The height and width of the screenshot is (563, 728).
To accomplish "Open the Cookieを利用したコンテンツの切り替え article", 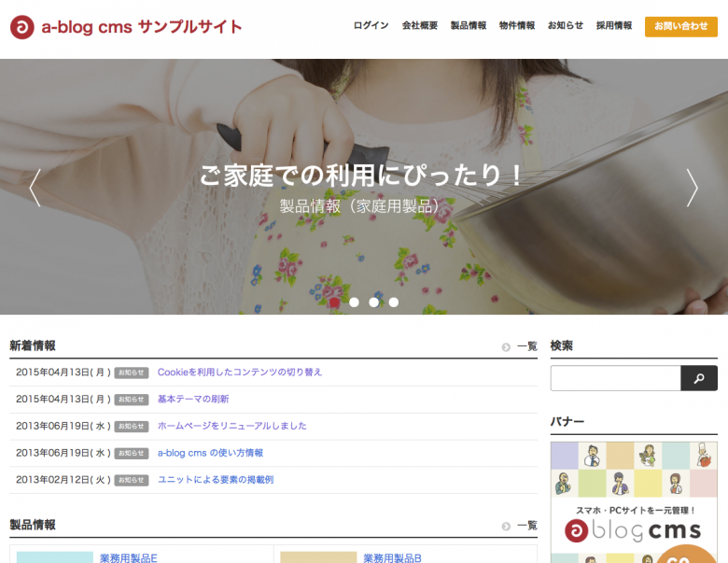I will (x=239, y=372).
